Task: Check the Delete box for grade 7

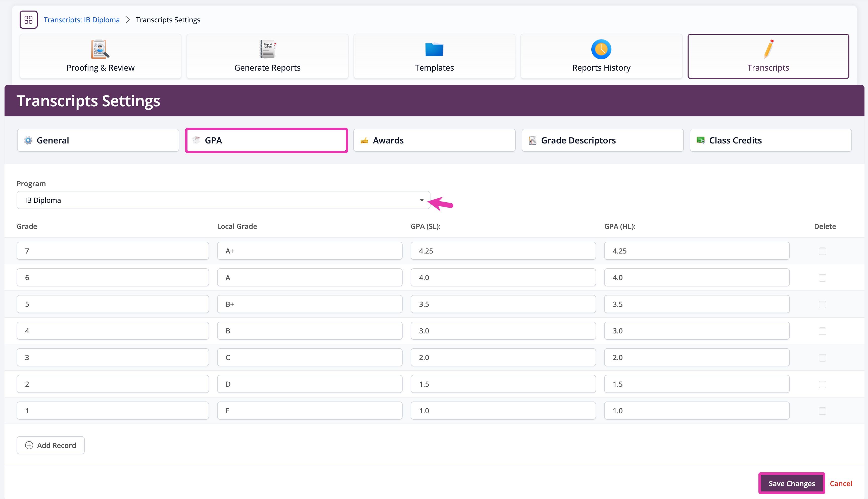Action: [823, 251]
